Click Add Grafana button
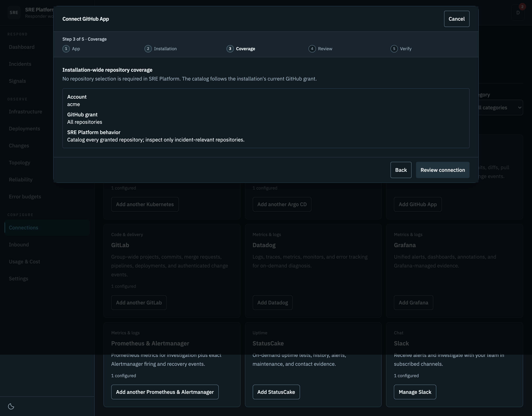 point(413,303)
